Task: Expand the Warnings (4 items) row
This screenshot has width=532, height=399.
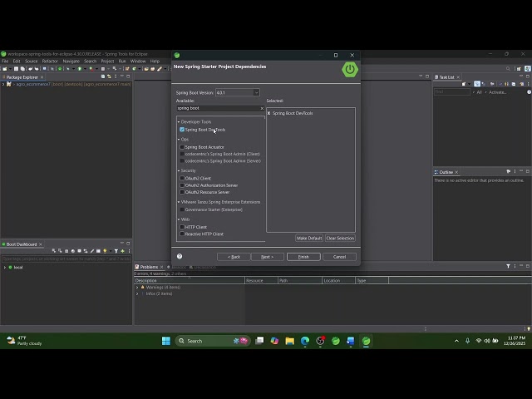Action: click(137, 288)
